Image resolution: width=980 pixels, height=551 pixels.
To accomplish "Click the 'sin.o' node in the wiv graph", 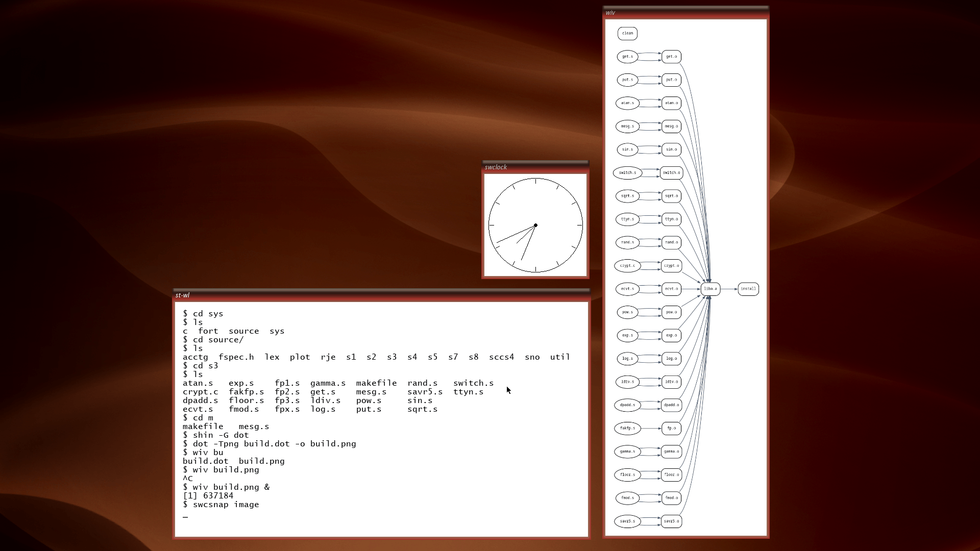I will point(671,149).
